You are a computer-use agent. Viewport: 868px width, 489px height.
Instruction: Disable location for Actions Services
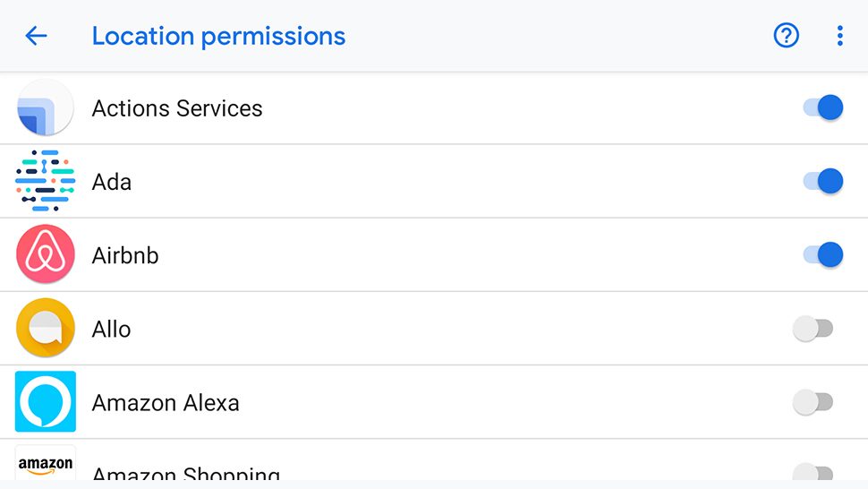(x=823, y=107)
